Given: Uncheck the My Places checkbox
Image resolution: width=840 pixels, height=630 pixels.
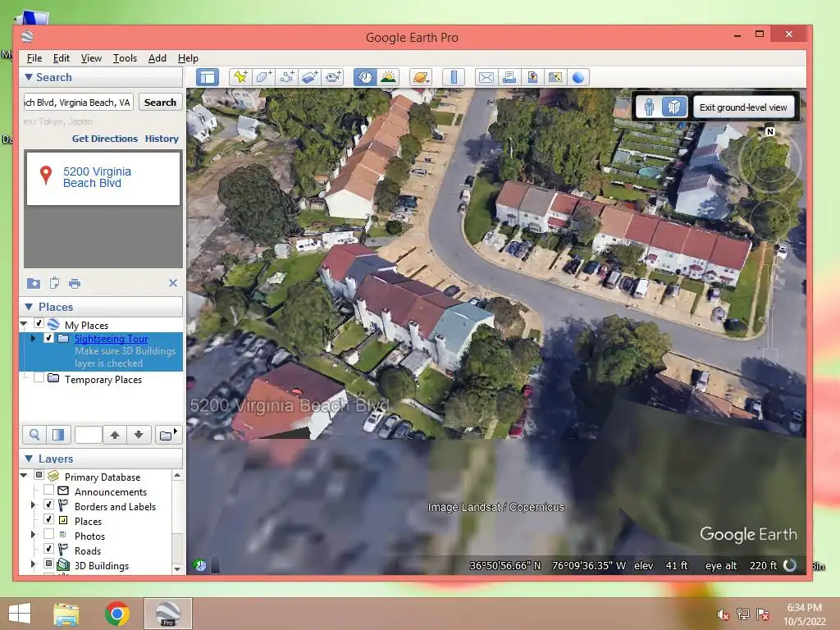Looking at the screenshot, I should (x=39, y=323).
